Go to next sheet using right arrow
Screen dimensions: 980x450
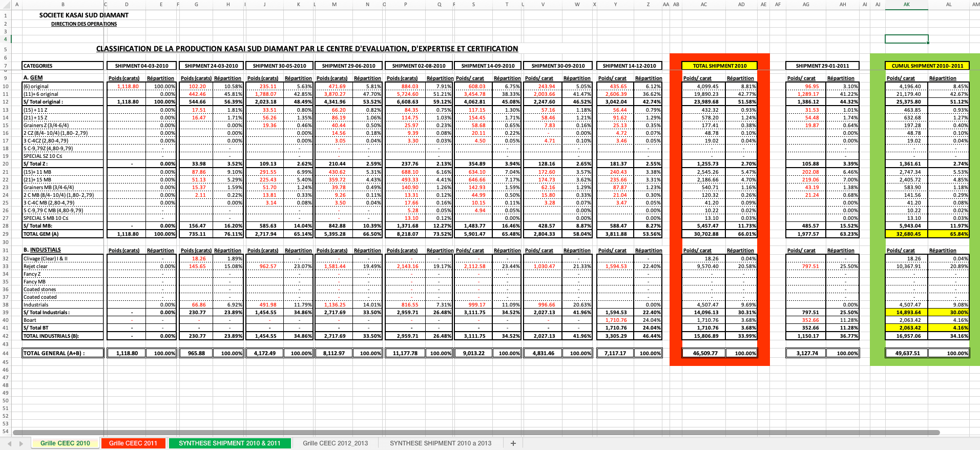pyautogui.click(x=21, y=443)
